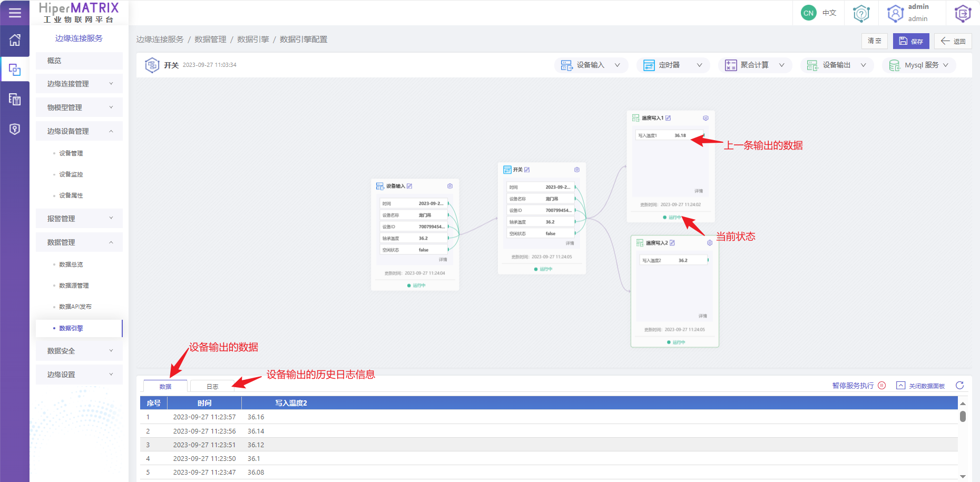980x482 pixels.
Task: Click 暂停服务执行 link
Action: click(853, 386)
